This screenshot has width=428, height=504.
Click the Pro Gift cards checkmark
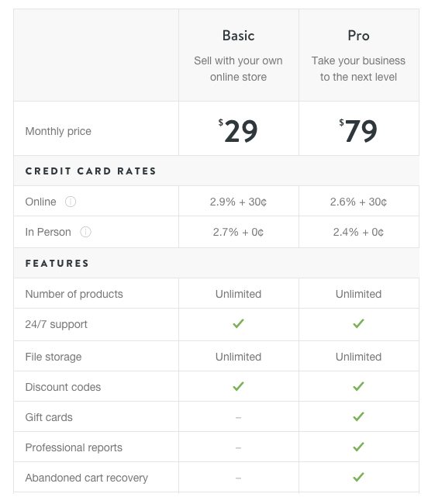tap(358, 416)
